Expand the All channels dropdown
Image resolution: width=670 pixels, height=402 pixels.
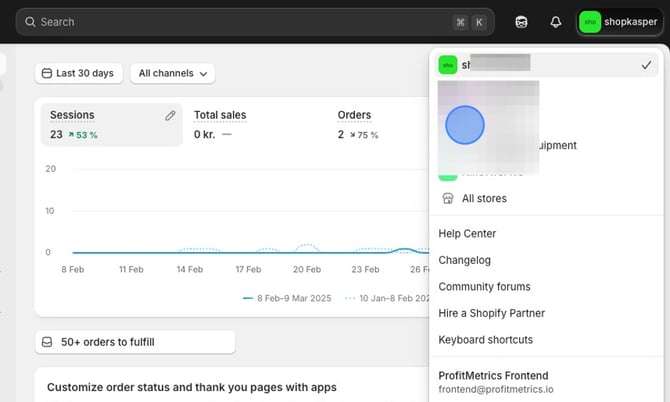pos(173,73)
